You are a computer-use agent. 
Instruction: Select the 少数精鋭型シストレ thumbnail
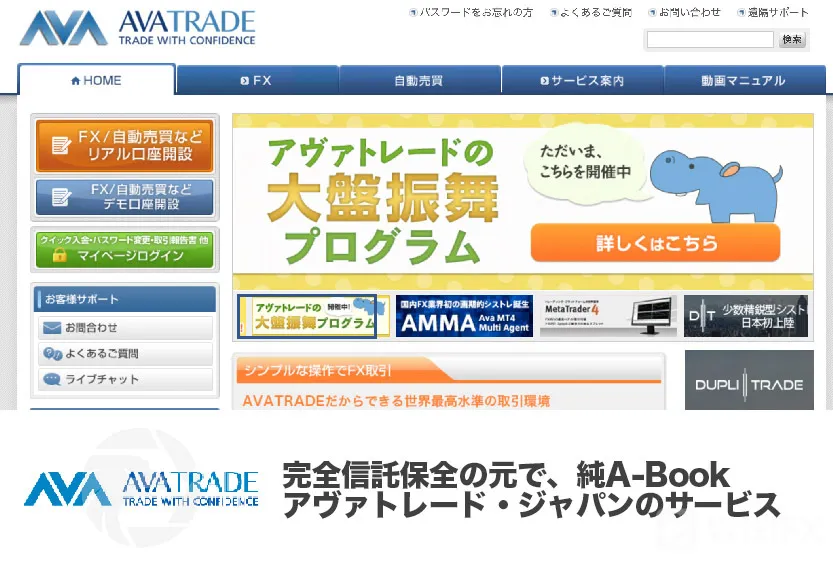746,316
